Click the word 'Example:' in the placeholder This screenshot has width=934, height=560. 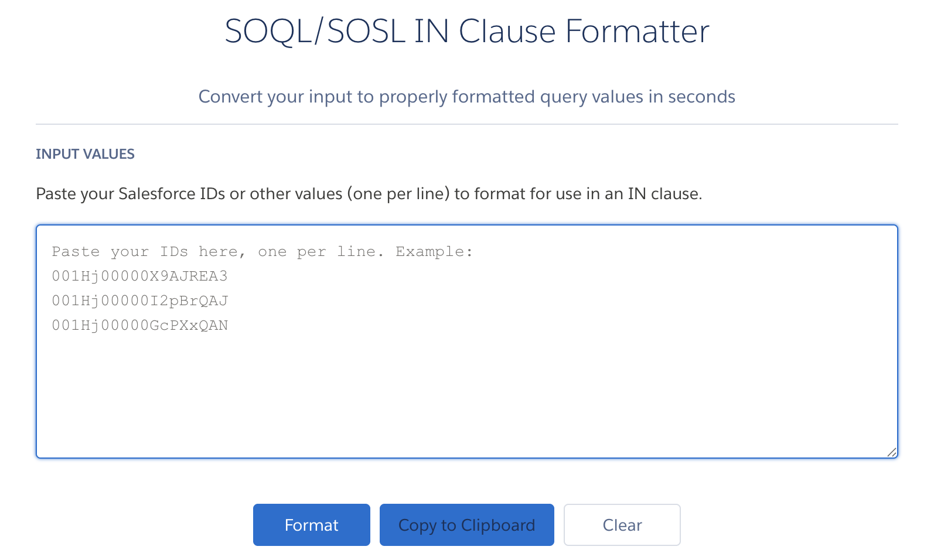434,252
